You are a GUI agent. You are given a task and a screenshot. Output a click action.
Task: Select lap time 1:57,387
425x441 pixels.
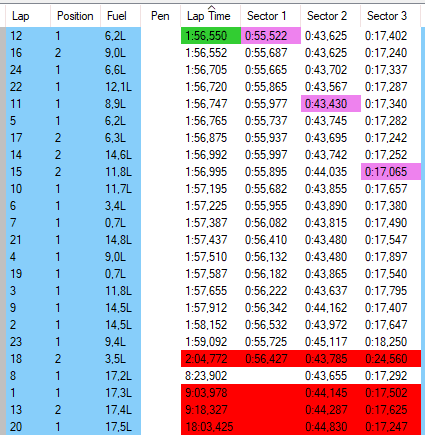click(x=206, y=223)
